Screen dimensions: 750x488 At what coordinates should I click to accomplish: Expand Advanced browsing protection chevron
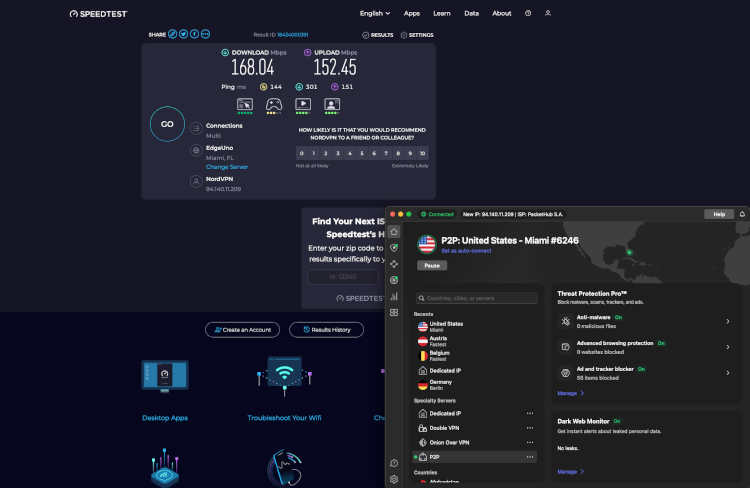pos(728,347)
